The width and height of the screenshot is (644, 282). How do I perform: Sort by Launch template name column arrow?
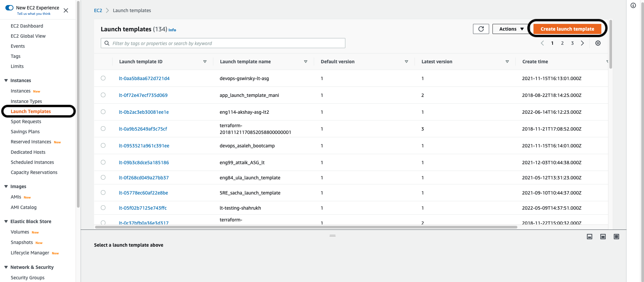point(306,62)
